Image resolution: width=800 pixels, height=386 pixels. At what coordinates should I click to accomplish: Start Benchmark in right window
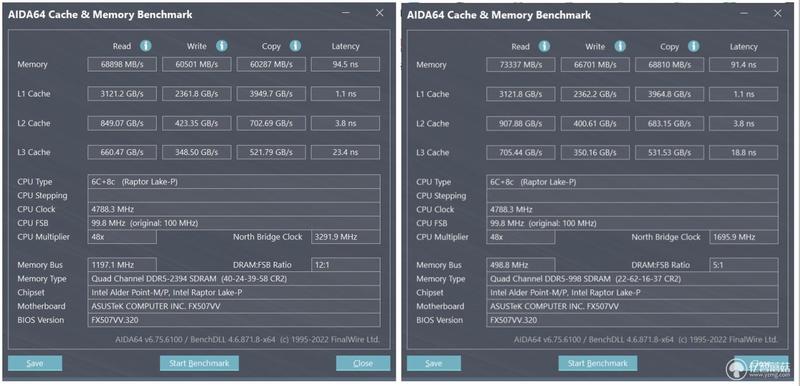597,363
